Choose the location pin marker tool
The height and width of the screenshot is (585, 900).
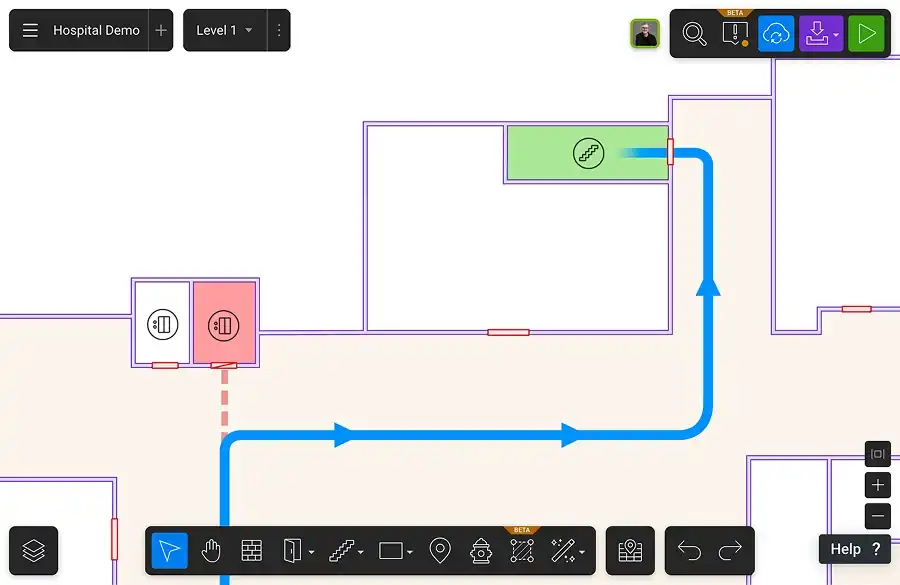click(x=440, y=550)
